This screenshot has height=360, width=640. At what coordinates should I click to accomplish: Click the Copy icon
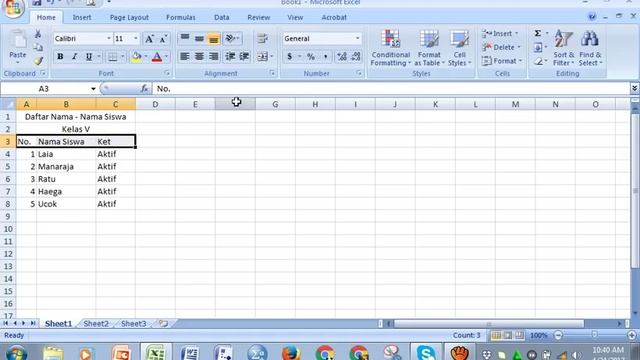(38, 47)
